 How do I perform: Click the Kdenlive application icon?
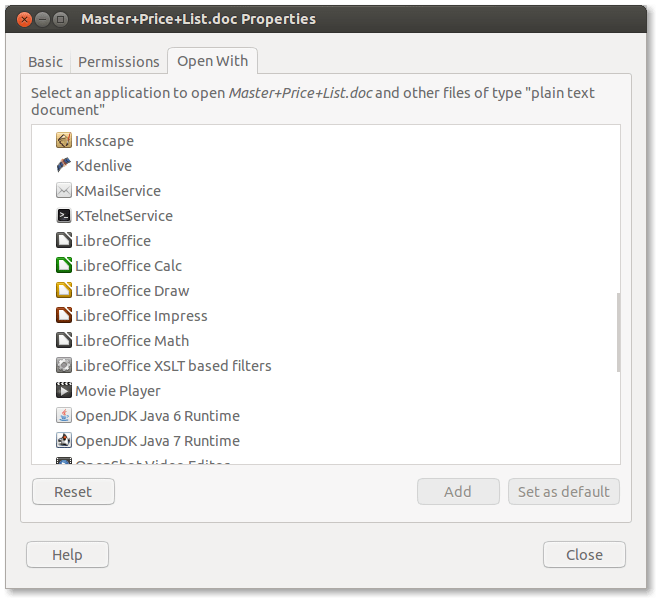pos(64,165)
